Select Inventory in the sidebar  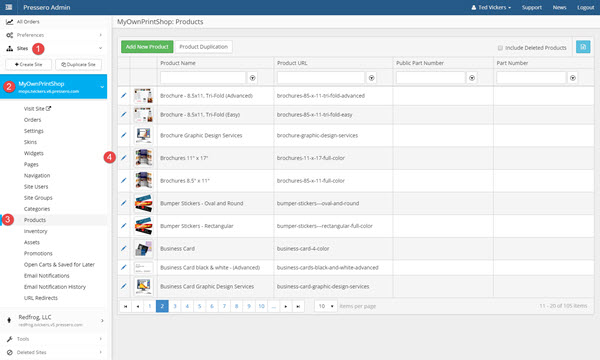coord(36,231)
